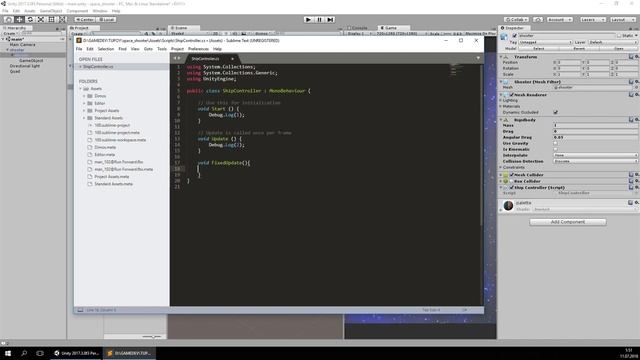Toggle the Ship Controller script enabled checkbox
The height and width of the screenshot is (360, 640).
click(511, 187)
